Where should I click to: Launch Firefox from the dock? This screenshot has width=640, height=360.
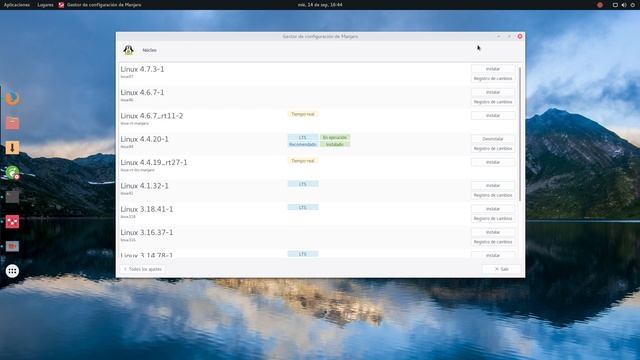(x=12, y=98)
